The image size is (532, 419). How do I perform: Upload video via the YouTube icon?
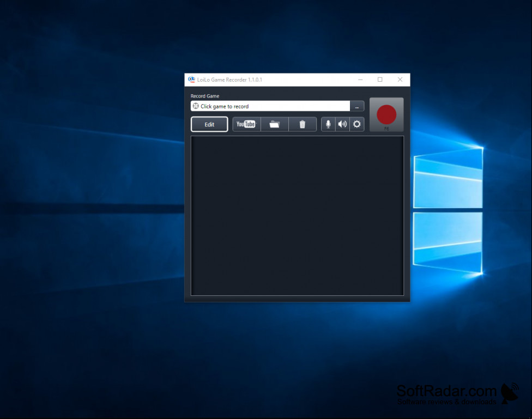point(247,124)
